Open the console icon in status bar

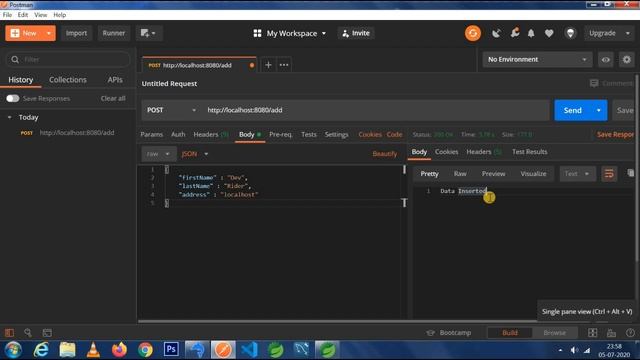47,333
